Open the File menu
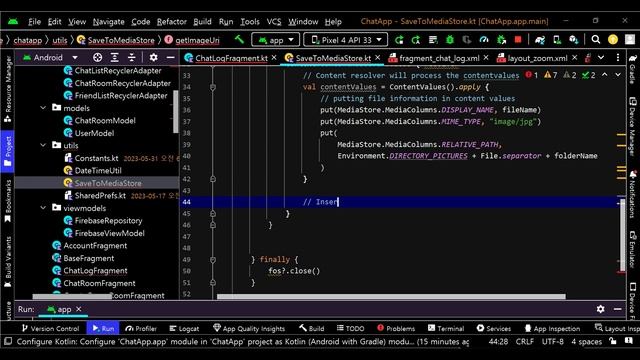This screenshot has width=640, height=360. click(x=34, y=22)
